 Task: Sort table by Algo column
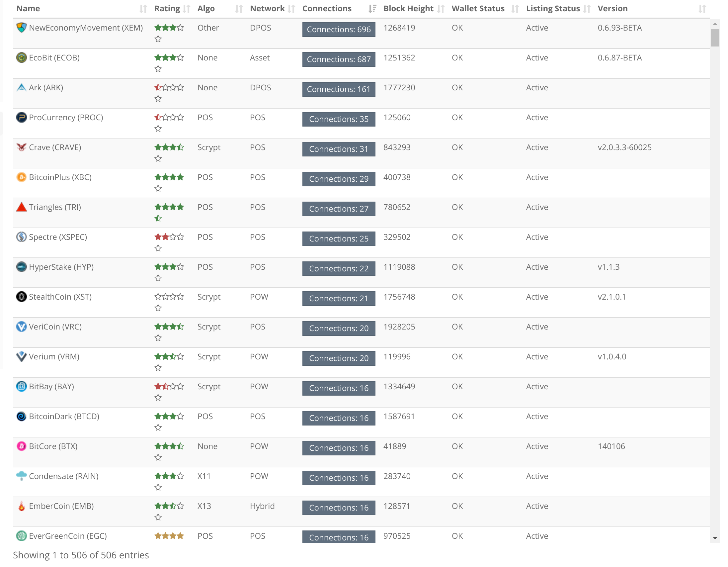click(220, 9)
